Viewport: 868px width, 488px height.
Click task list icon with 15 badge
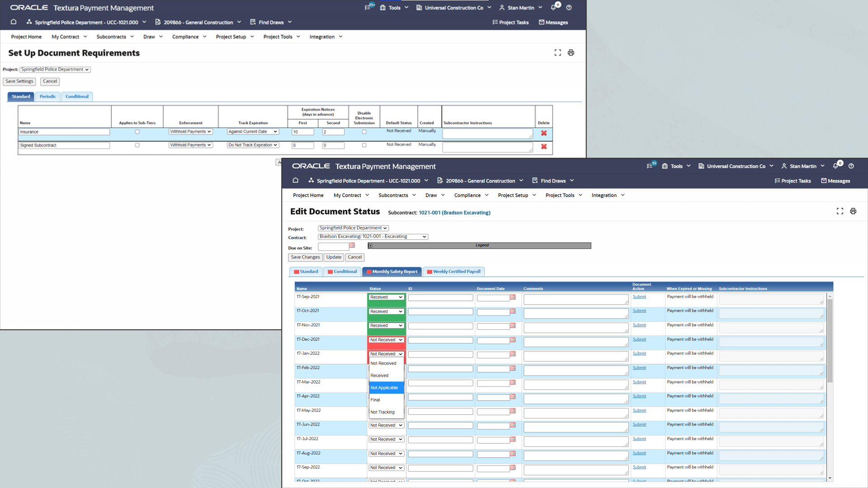click(650, 166)
